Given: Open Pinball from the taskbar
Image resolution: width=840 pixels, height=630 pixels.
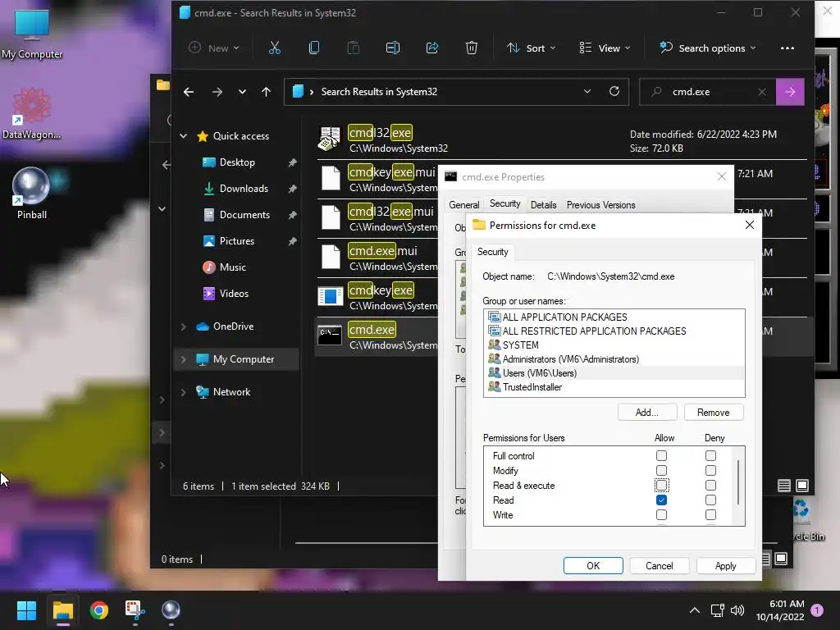Looking at the screenshot, I should tap(171, 610).
